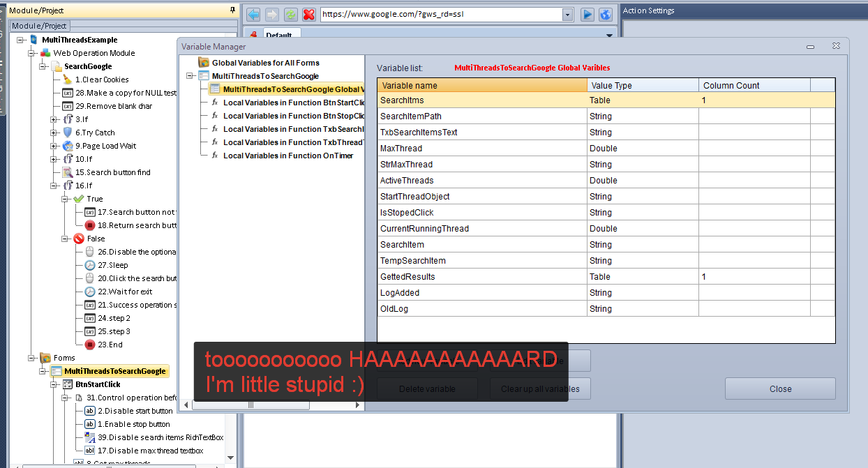Screen dimensions: 868x468
Task: Open the URL address dropdown arrow
Action: (567, 14)
